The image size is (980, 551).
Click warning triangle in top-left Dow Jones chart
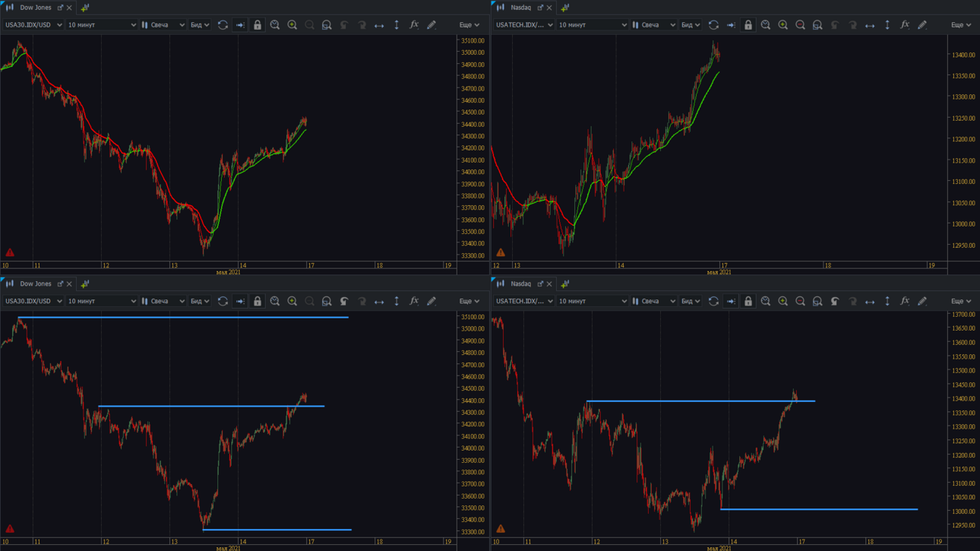click(10, 252)
